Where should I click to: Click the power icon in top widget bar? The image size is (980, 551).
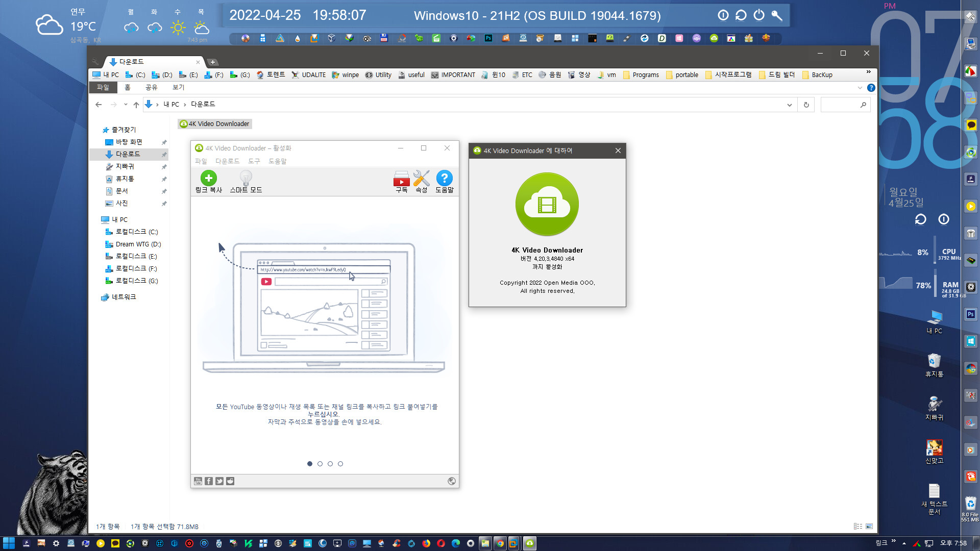pyautogui.click(x=759, y=15)
